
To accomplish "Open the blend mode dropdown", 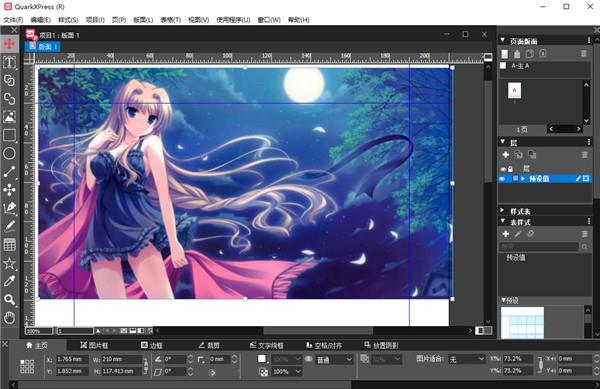I will click(334, 360).
